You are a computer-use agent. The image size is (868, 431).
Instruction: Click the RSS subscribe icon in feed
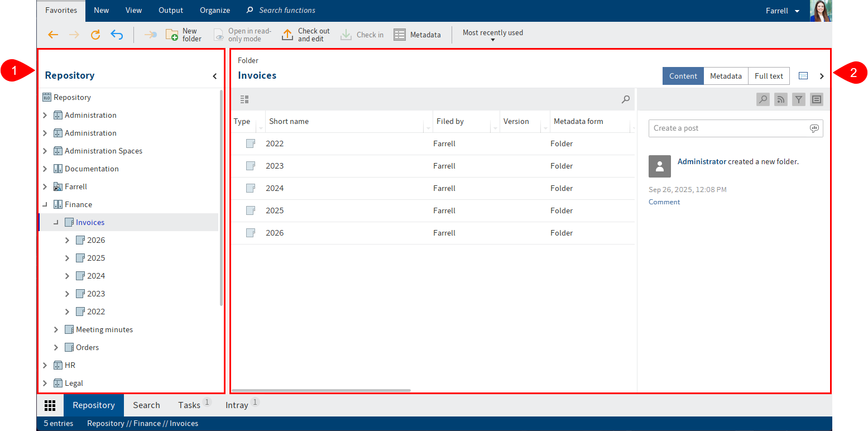[780, 99]
